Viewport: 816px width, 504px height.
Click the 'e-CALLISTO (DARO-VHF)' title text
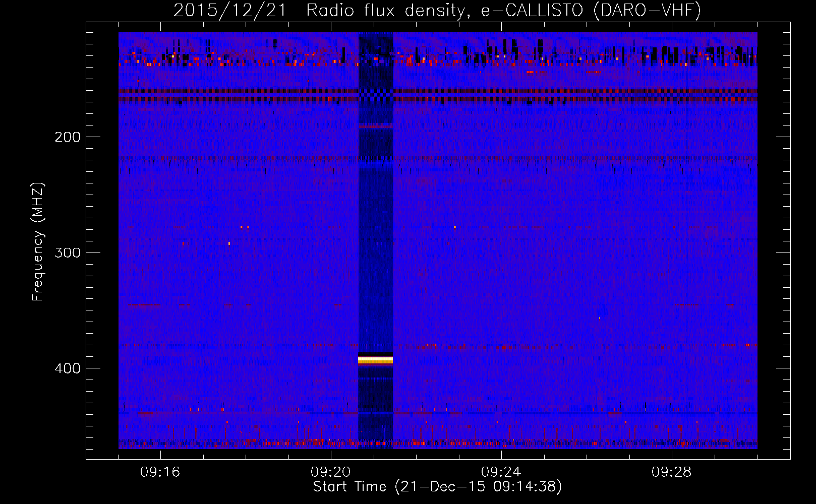click(591, 11)
